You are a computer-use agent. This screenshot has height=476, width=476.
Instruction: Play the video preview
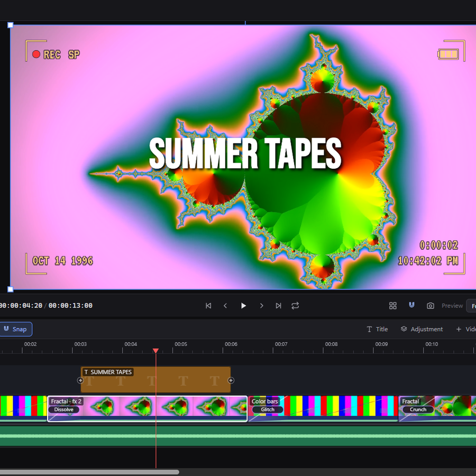[x=243, y=306]
